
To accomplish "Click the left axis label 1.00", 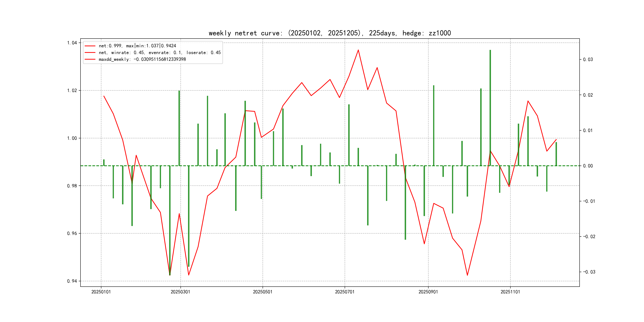I will (72, 138).
